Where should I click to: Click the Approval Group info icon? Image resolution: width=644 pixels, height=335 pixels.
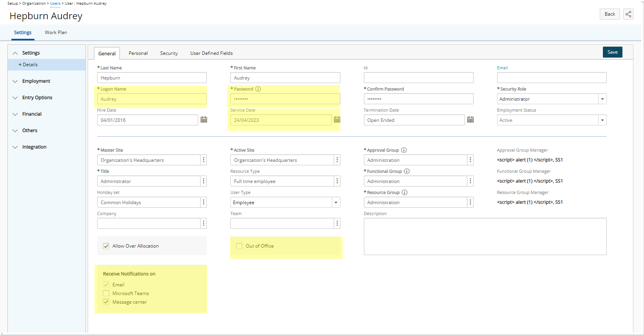point(404,150)
